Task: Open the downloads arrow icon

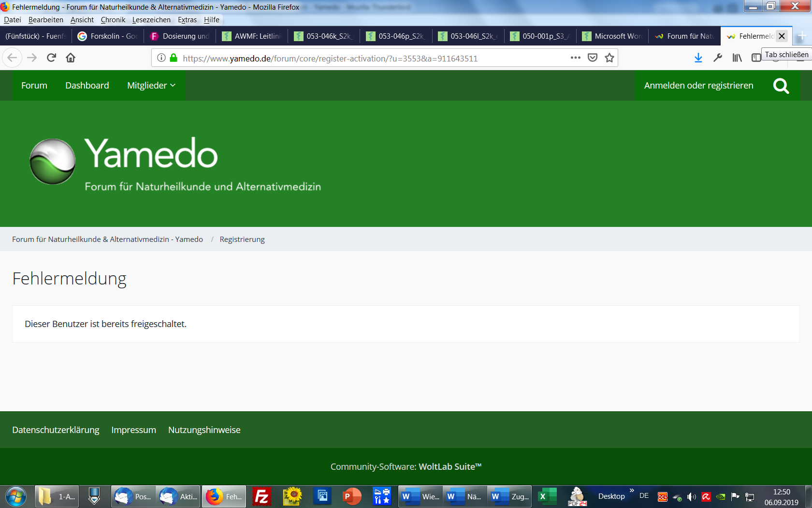Action: click(698, 58)
